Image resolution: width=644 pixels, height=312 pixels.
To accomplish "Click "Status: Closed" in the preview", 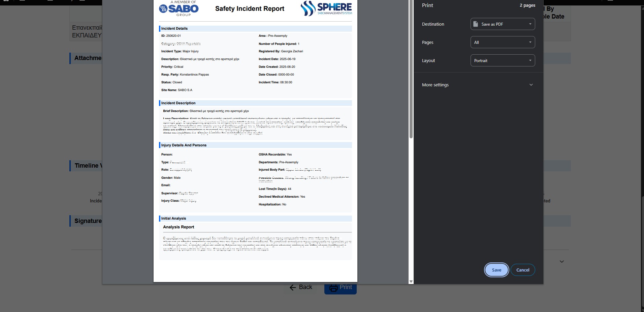I will click(171, 82).
